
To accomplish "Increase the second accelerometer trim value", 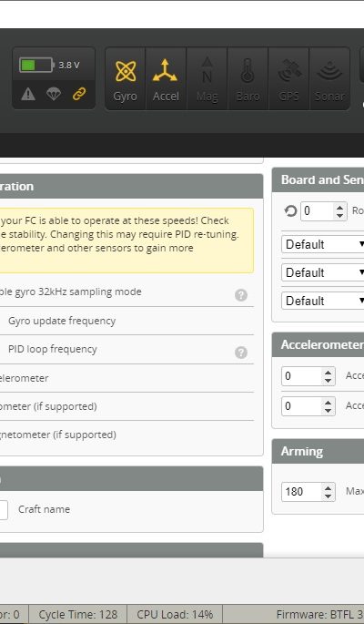I will tap(328, 402).
